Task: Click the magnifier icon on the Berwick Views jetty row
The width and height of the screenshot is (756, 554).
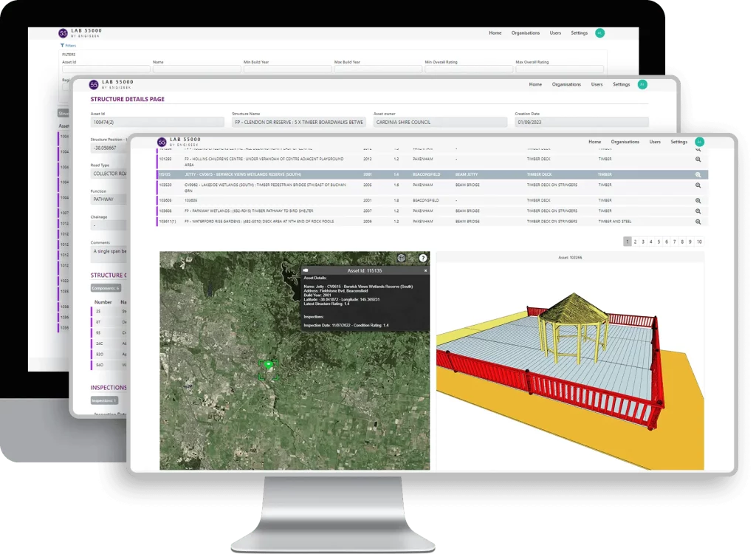Action: [x=698, y=175]
